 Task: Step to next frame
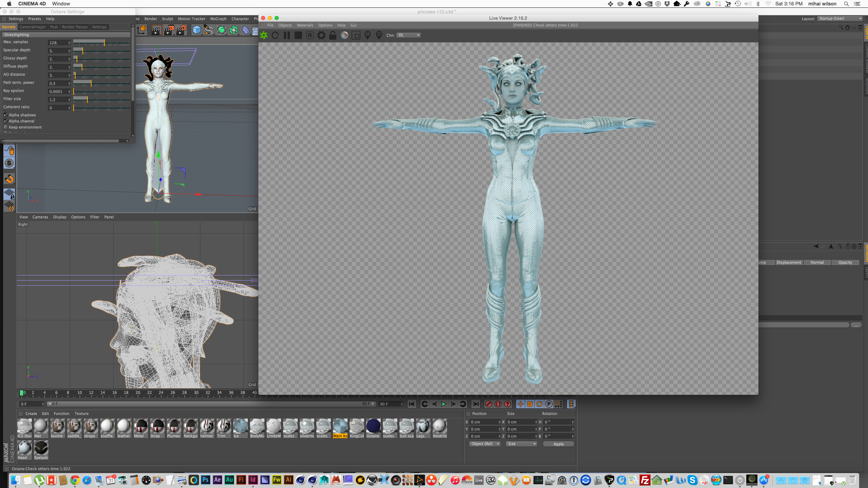(453, 404)
